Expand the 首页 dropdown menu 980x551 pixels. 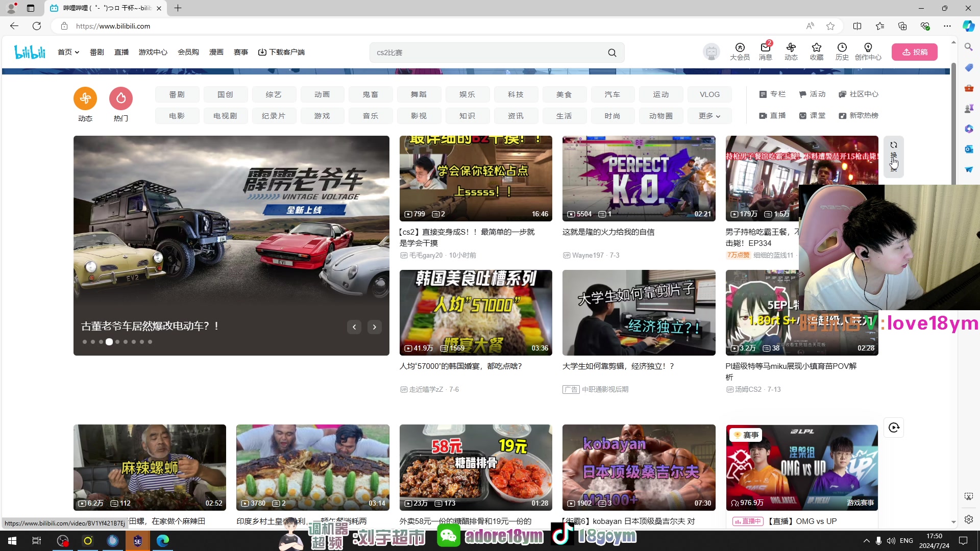[x=68, y=52]
